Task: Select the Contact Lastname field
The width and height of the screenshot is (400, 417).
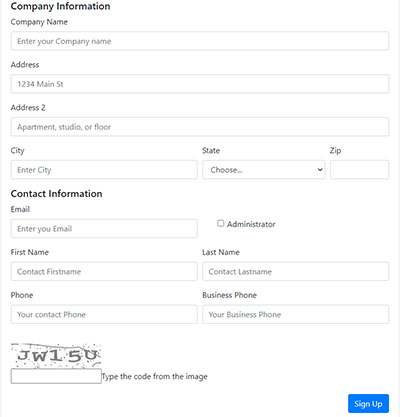Action: [x=295, y=271]
